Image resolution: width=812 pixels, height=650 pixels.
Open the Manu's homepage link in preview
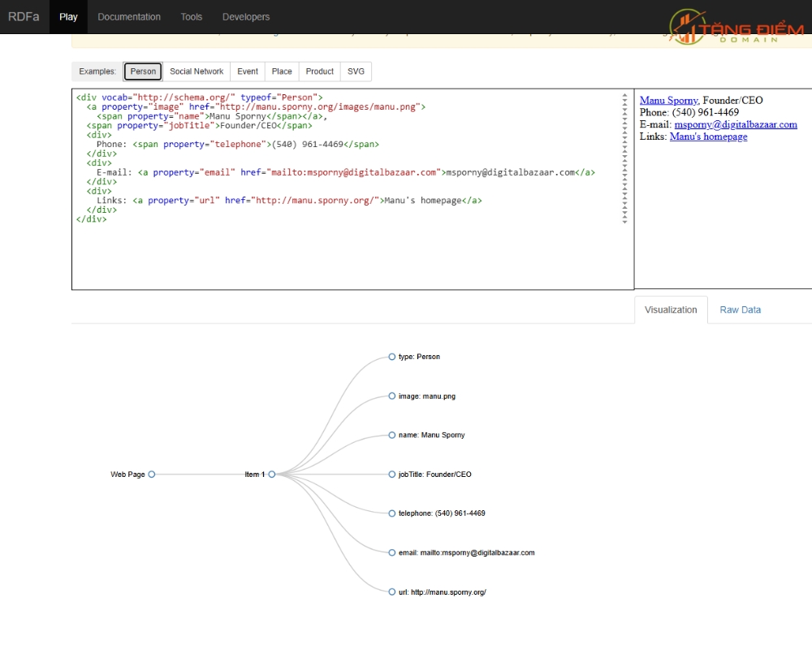tap(708, 136)
